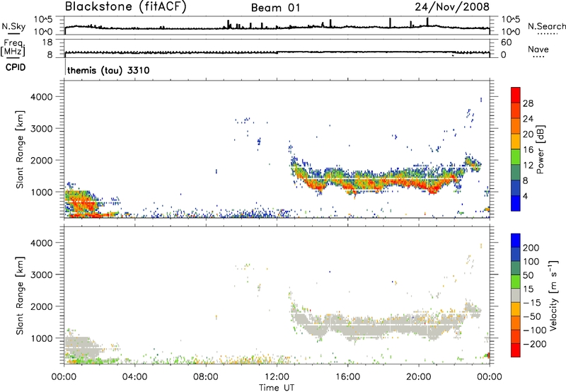This screenshot has height=392, width=566.
Task: Click the '04:00' time tick label
Action: pyautogui.click(x=134, y=377)
